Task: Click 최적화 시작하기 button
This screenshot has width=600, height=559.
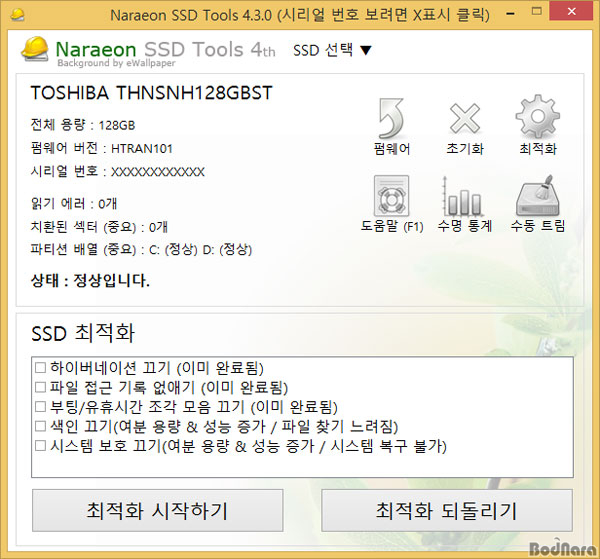Action: click(x=158, y=510)
